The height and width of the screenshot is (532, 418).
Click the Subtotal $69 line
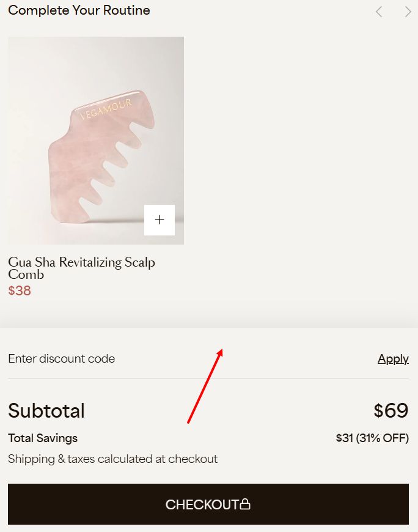point(47,410)
